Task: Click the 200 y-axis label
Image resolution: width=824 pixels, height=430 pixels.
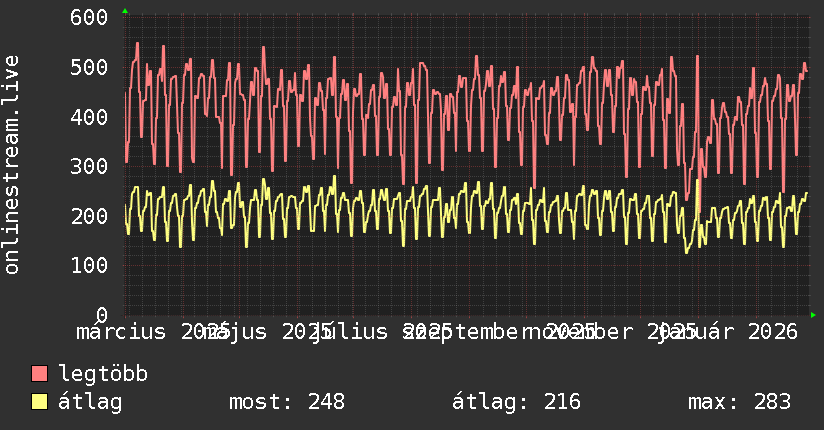Action: pos(89,216)
